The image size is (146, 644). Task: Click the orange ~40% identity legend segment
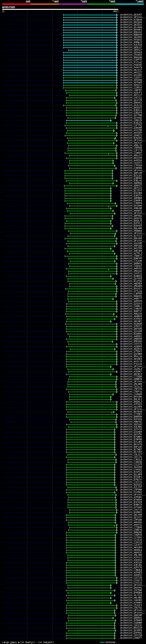[x=45, y=4]
